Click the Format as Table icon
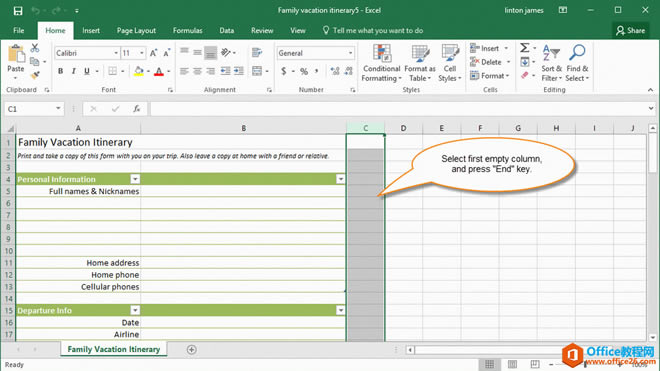The width and height of the screenshot is (660, 371). pyautogui.click(x=420, y=63)
